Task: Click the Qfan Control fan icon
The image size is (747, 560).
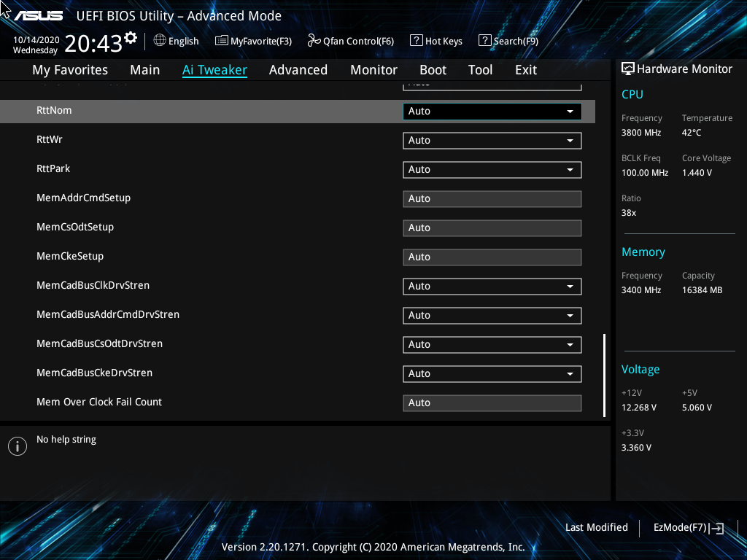Action: coord(314,41)
